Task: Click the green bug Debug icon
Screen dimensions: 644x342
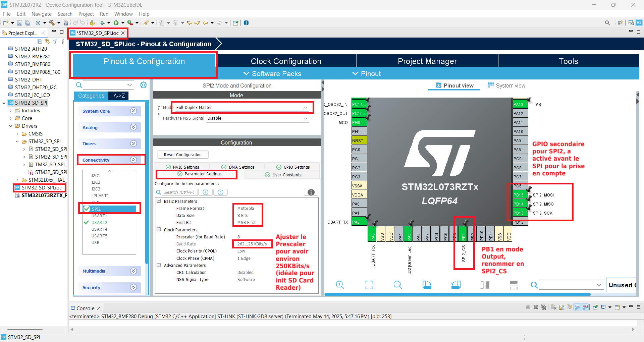Action: 103,23
